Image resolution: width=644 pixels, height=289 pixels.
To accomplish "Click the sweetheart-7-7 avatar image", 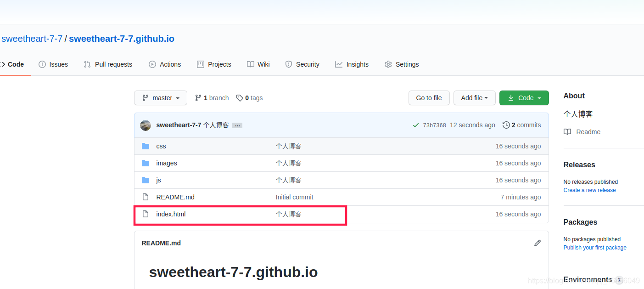I will (146, 125).
